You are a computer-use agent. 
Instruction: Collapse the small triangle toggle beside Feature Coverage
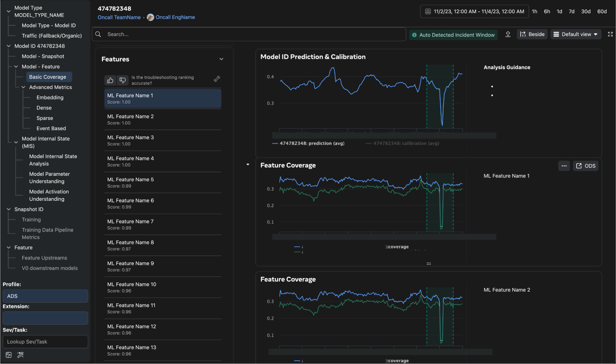[248, 164]
